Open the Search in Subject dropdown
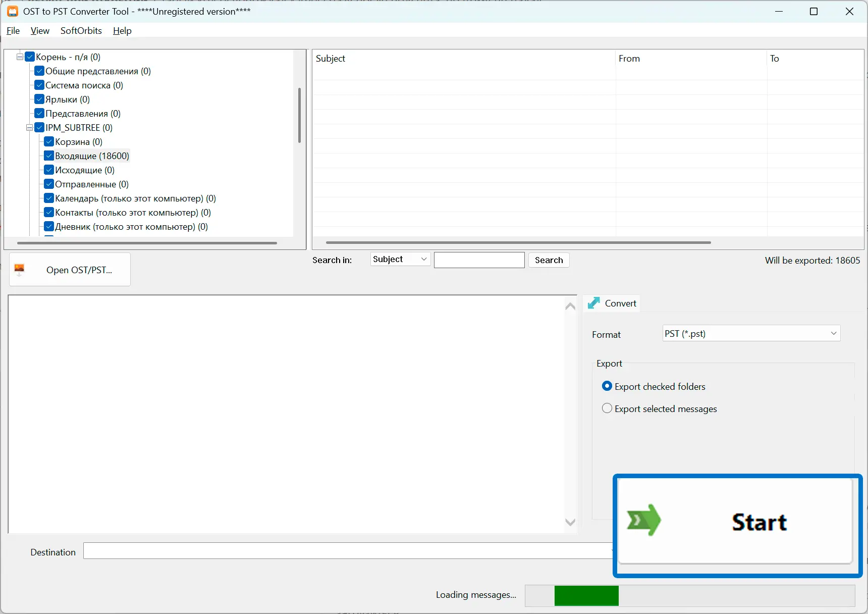This screenshot has height=614, width=868. coord(400,259)
